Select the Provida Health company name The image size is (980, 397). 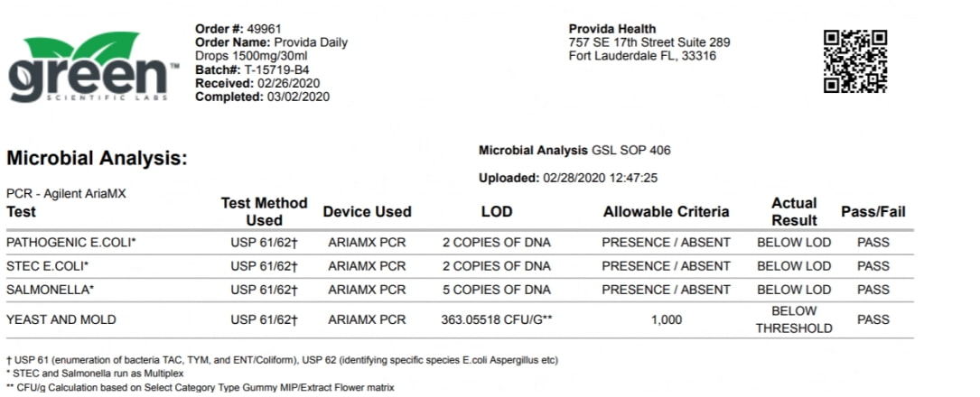pos(612,29)
